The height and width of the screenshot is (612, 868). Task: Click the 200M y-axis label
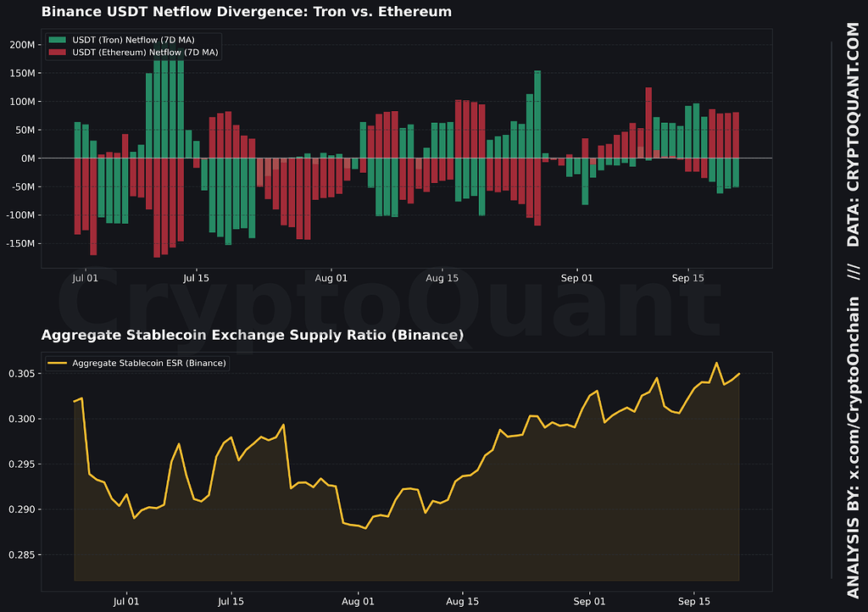click(x=22, y=45)
